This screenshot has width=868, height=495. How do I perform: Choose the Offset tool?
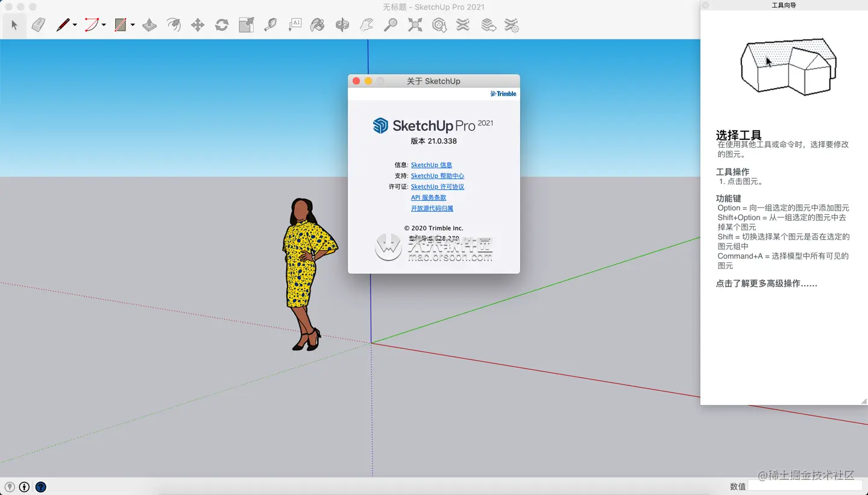174,25
